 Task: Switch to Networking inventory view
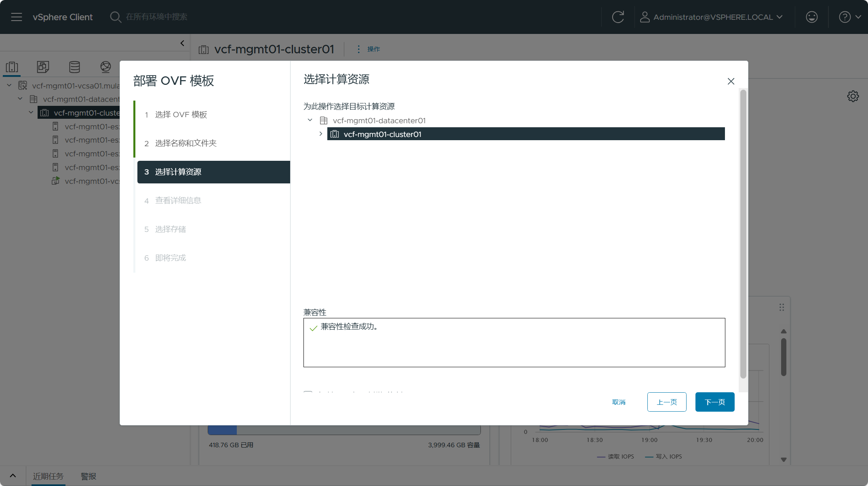[105, 67]
